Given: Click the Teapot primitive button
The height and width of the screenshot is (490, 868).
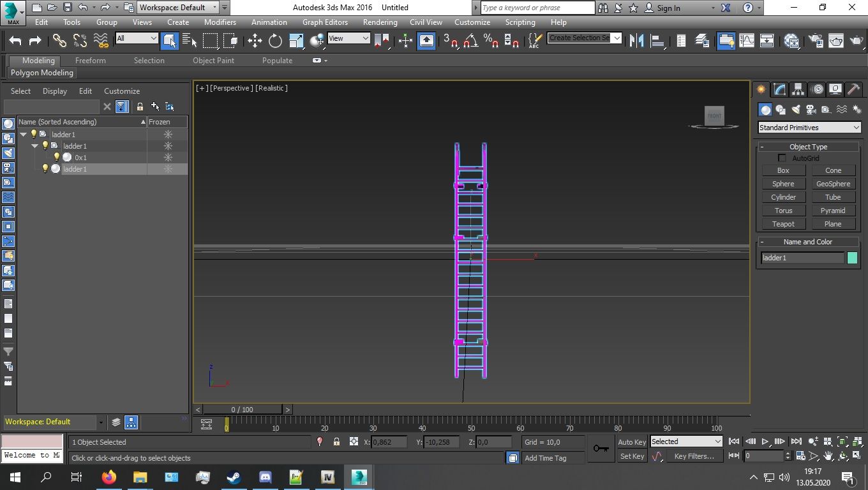Looking at the screenshot, I should click(x=783, y=224).
